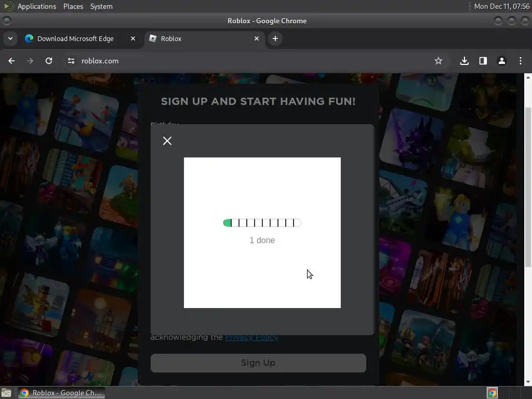Click the '1 done' status text
The image size is (532, 399).
click(x=262, y=240)
